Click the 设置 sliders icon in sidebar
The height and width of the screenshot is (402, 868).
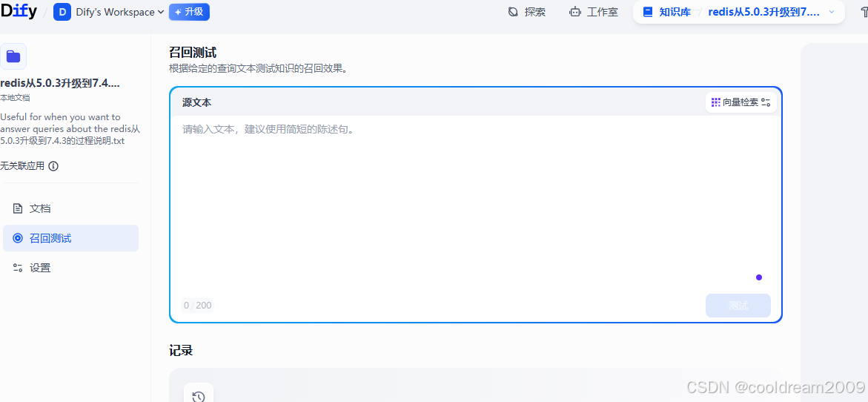[x=18, y=268]
